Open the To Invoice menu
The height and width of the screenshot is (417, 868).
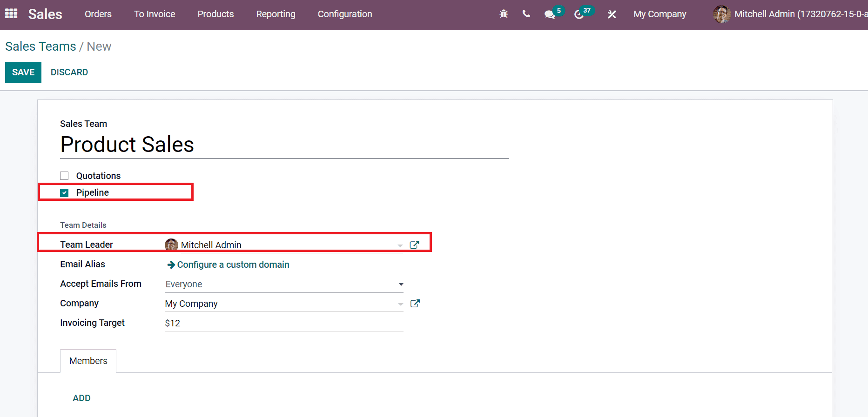[155, 14]
